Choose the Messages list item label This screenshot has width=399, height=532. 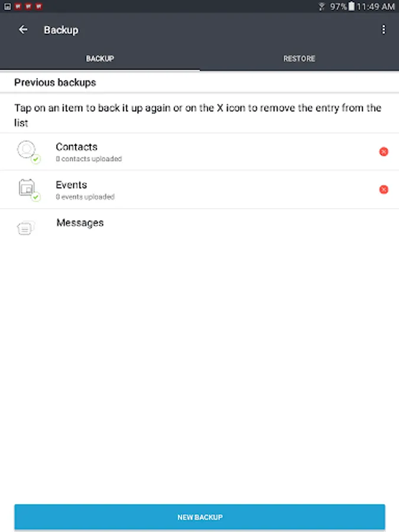[80, 223]
